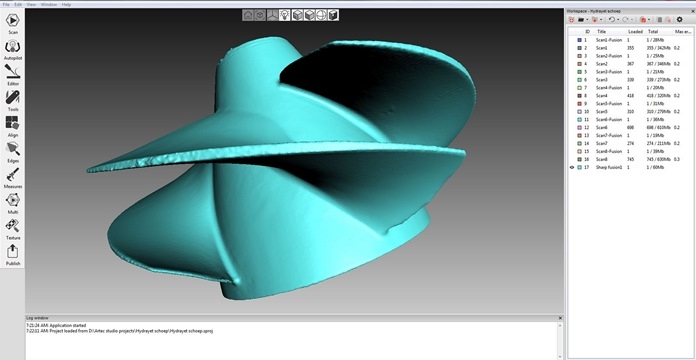Image resolution: width=696 pixels, height=360 pixels.
Task: Close the Log window panel
Action: 560,318
